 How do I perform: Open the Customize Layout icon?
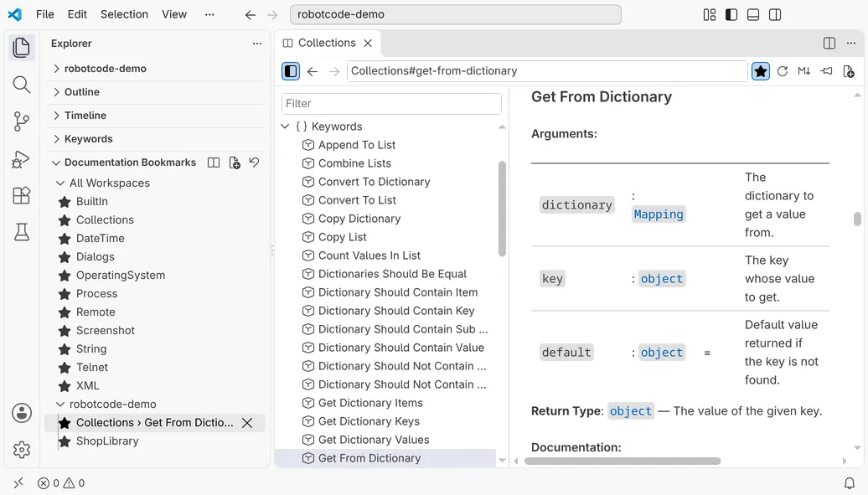pos(710,15)
